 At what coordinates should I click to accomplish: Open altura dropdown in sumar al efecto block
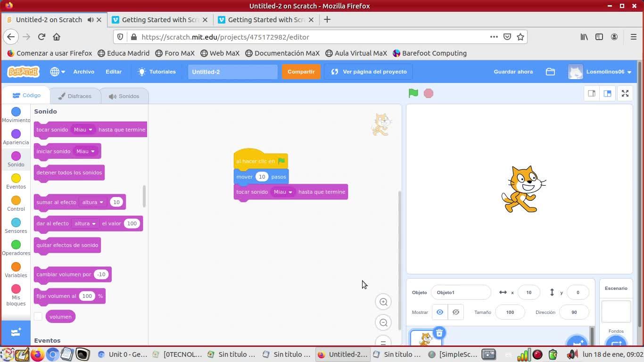point(93,202)
